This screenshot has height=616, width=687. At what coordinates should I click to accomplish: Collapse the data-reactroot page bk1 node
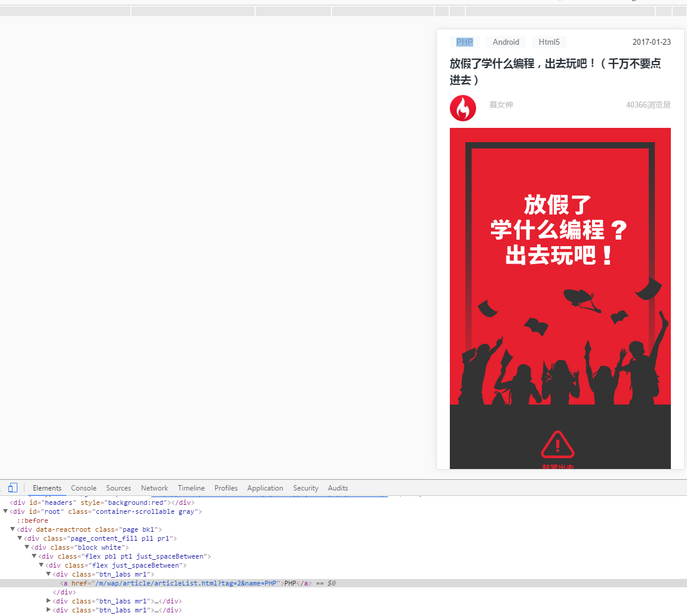pyautogui.click(x=13, y=529)
